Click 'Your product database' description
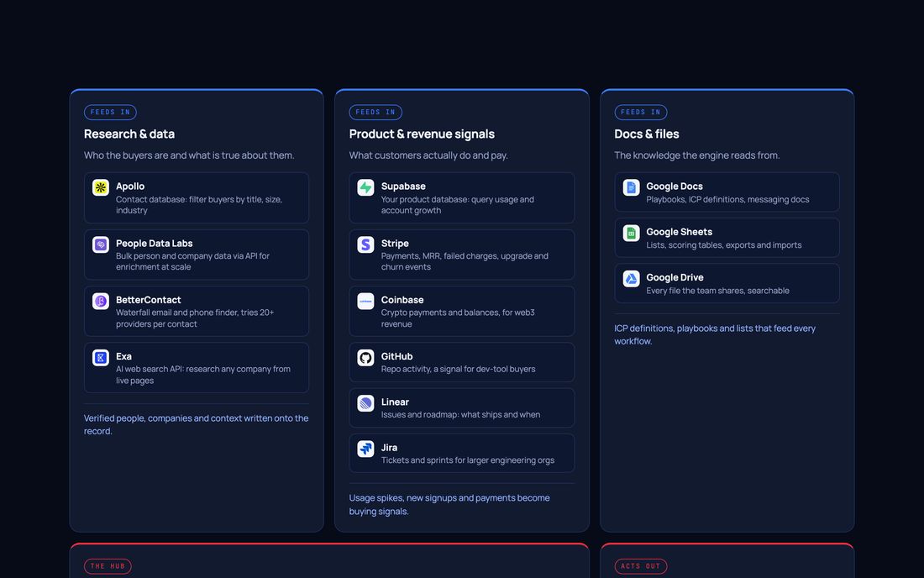 [x=458, y=205]
